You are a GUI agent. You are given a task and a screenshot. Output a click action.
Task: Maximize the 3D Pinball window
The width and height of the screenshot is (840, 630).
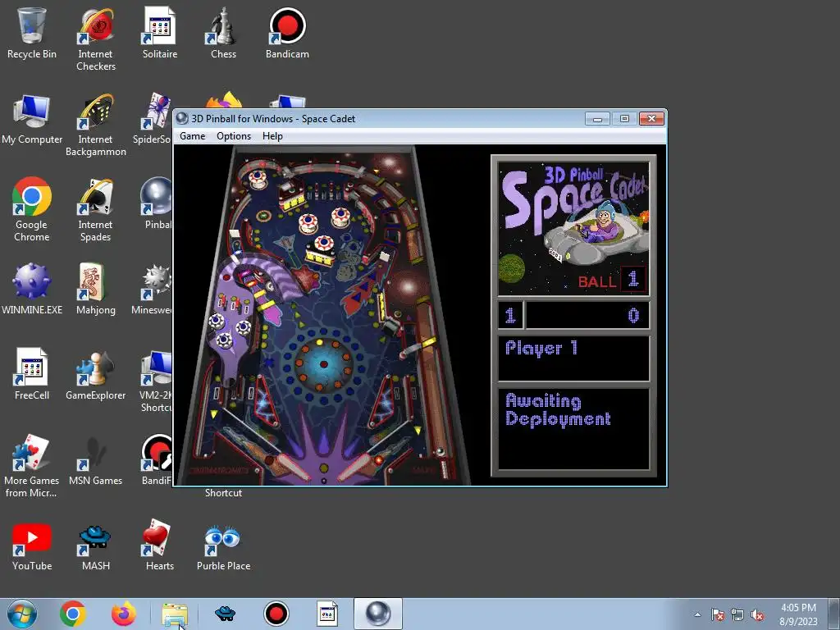[x=624, y=118]
